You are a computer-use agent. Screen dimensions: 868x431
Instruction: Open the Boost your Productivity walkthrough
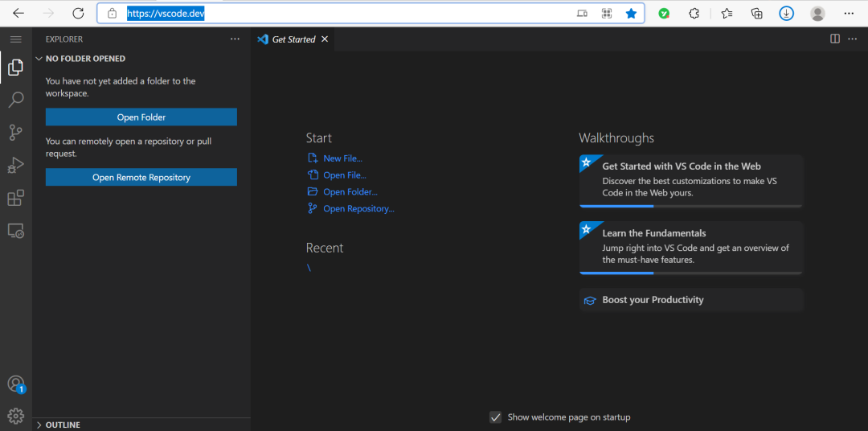tap(691, 300)
